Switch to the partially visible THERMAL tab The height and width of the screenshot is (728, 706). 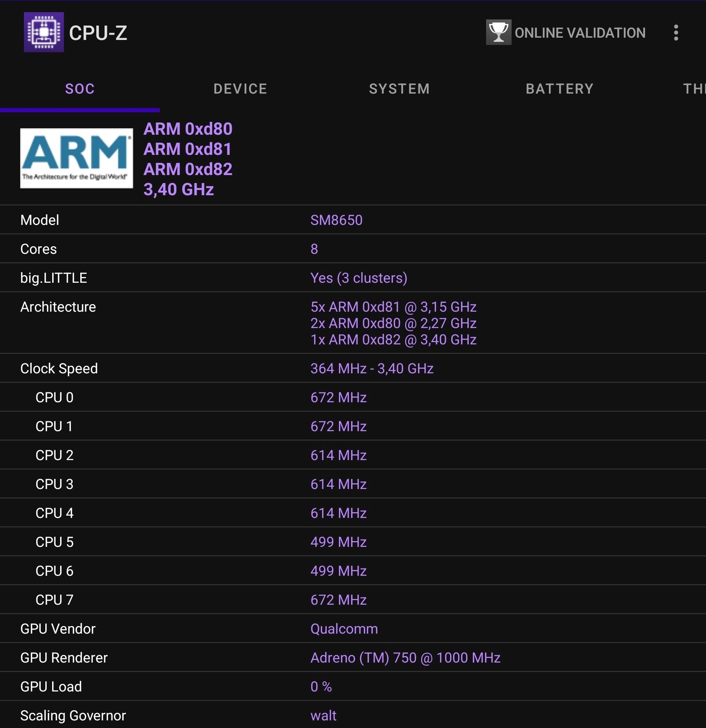(x=696, y=89)
